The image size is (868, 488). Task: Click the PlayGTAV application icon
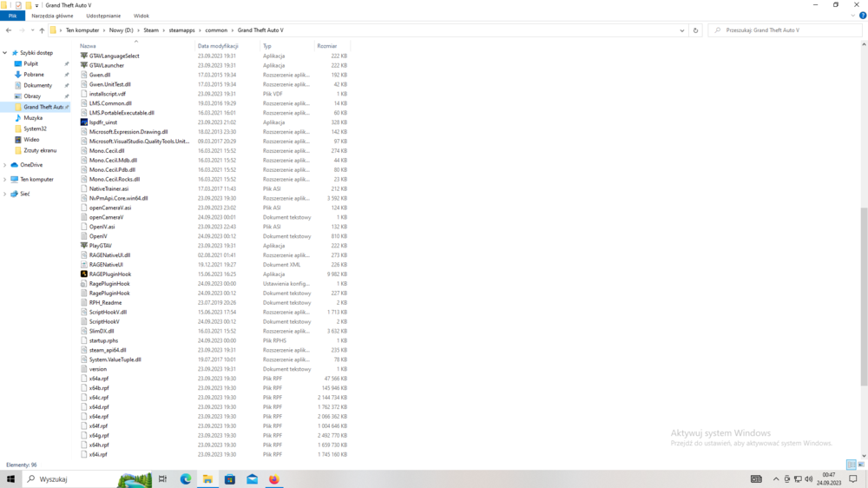[x=84, y=246]
